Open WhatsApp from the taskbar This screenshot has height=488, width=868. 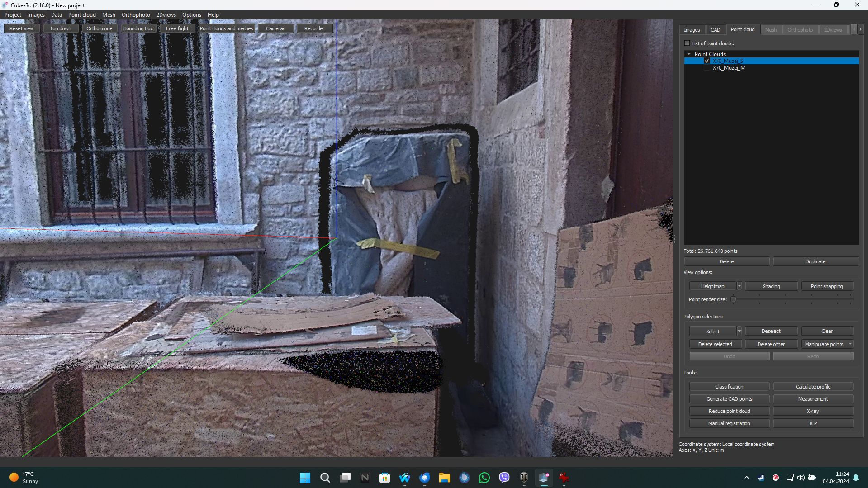pos(484,478)
